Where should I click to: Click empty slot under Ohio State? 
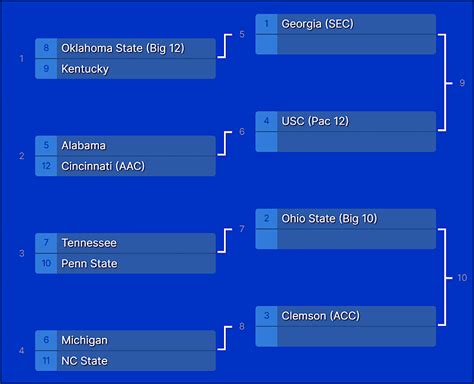[346, 239]
